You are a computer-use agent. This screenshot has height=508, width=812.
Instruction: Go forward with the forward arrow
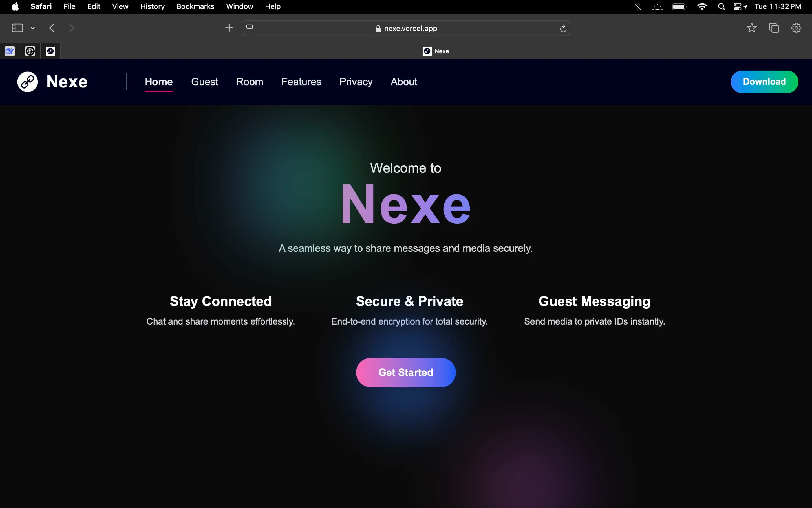(x=71, y=28)
